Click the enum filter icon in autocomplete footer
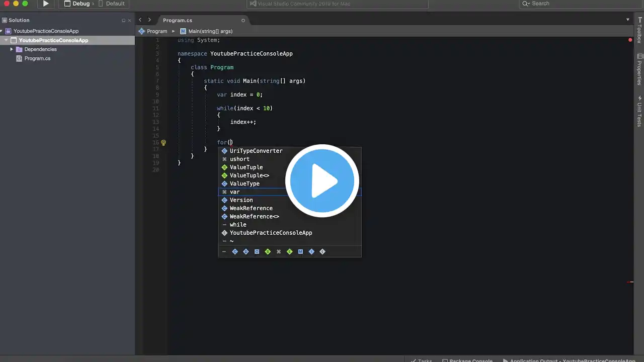 290,251
